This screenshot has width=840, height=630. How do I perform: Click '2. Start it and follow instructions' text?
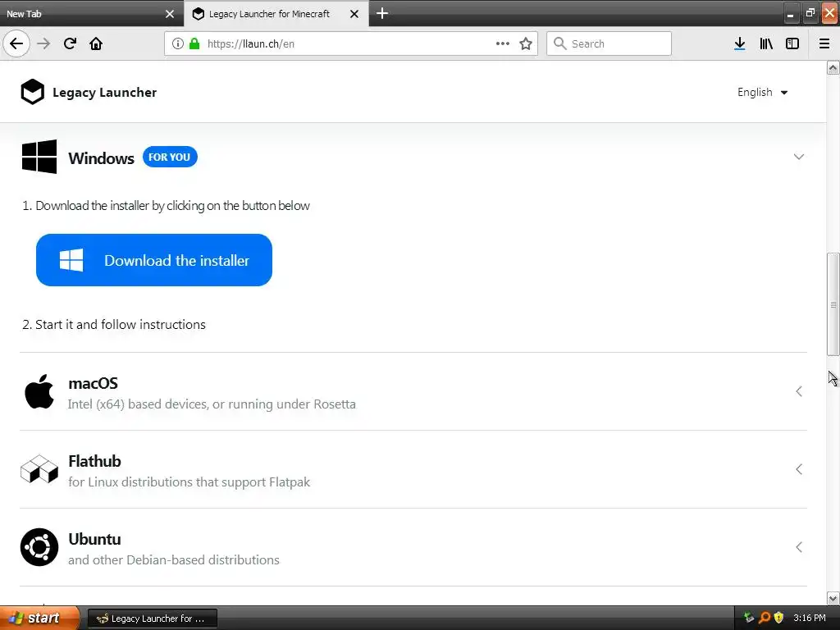tap(113, 324)
